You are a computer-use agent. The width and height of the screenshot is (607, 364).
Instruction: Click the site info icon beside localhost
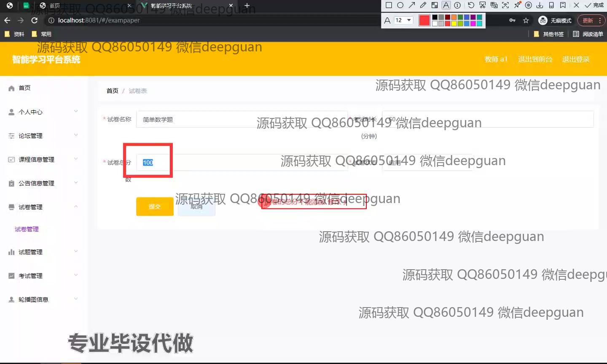coord(51,20)
